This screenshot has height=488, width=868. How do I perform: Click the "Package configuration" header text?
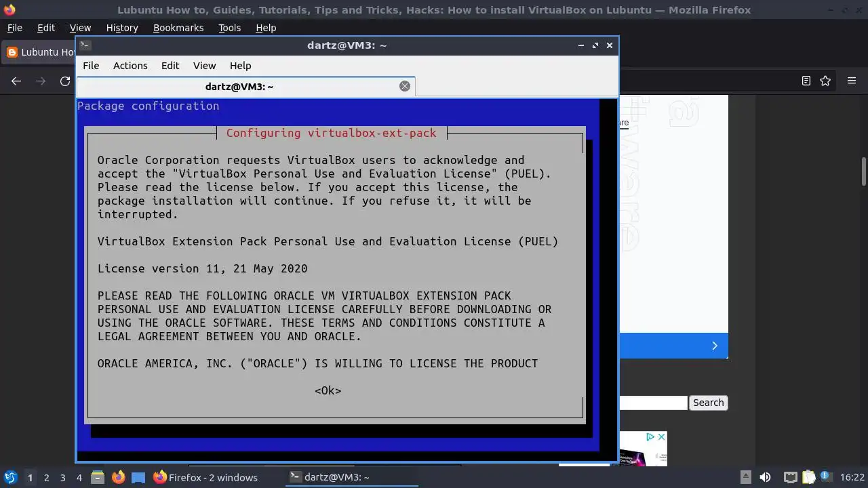click(148, 106)
